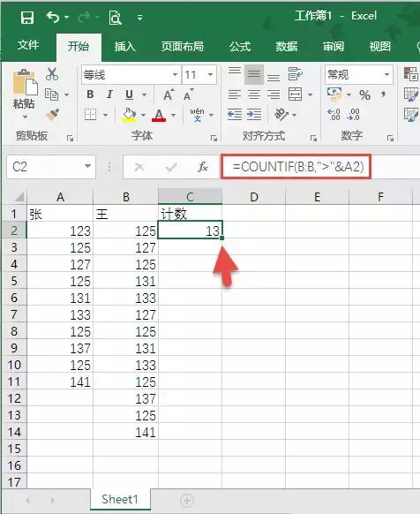Apply cell borders icon
This screenshot has width=420, height=514.
coord(91,115)
